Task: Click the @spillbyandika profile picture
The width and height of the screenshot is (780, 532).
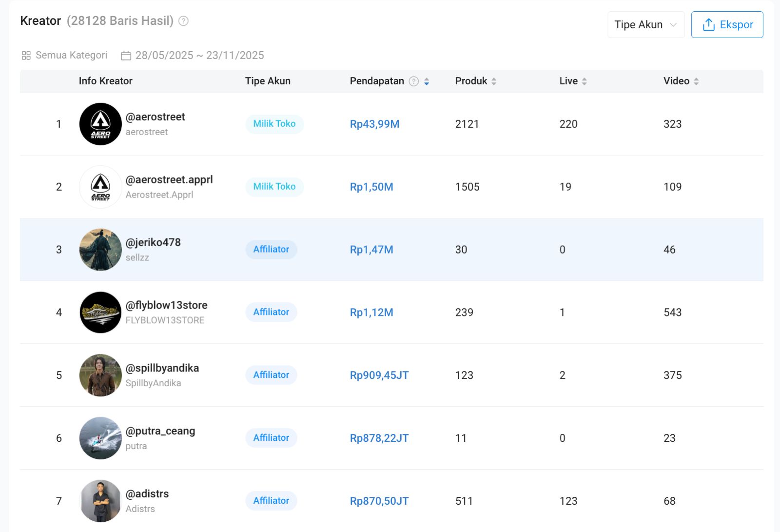Action: pyautogui.click(x=100, y=375)
